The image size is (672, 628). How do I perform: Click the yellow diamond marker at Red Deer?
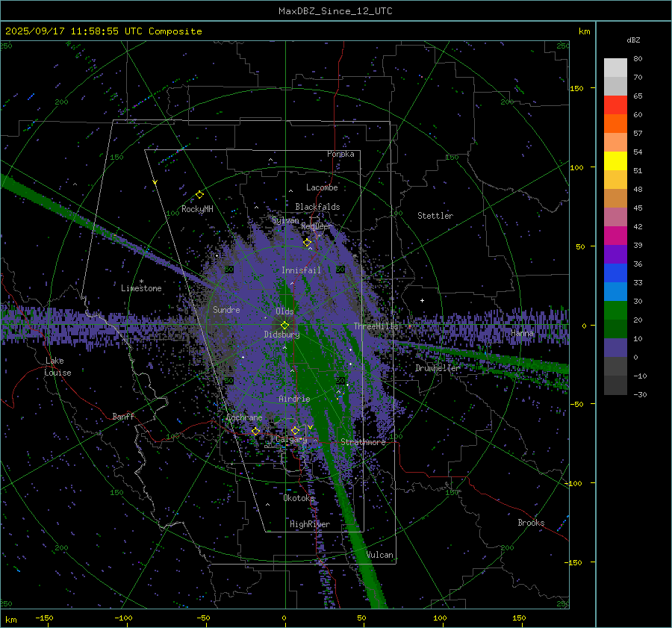[307, 243]
